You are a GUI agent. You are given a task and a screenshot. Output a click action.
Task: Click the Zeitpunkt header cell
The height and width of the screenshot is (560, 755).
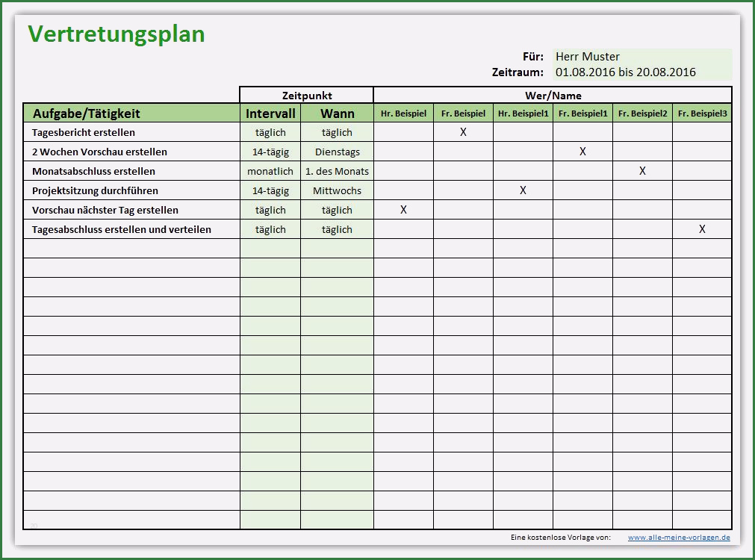coord(306,95)
